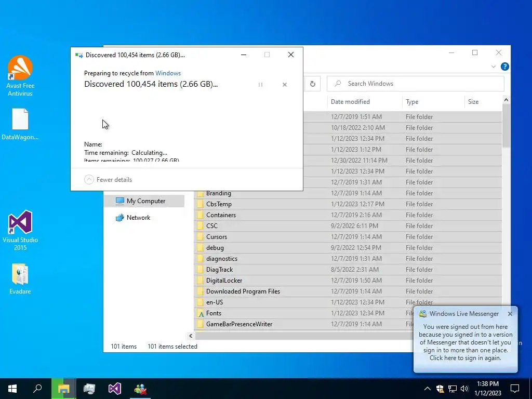Open the Task Manager taskbar icon

click(89, 389)
